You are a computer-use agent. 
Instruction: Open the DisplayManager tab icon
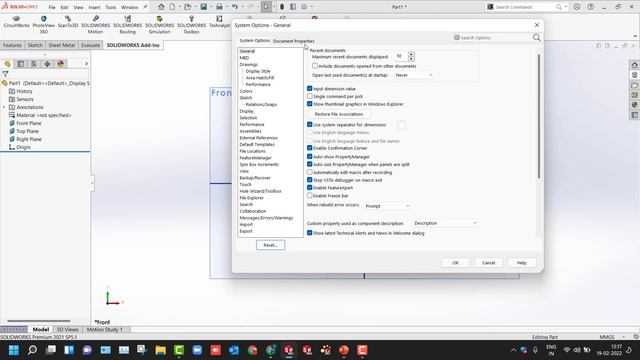61,64
